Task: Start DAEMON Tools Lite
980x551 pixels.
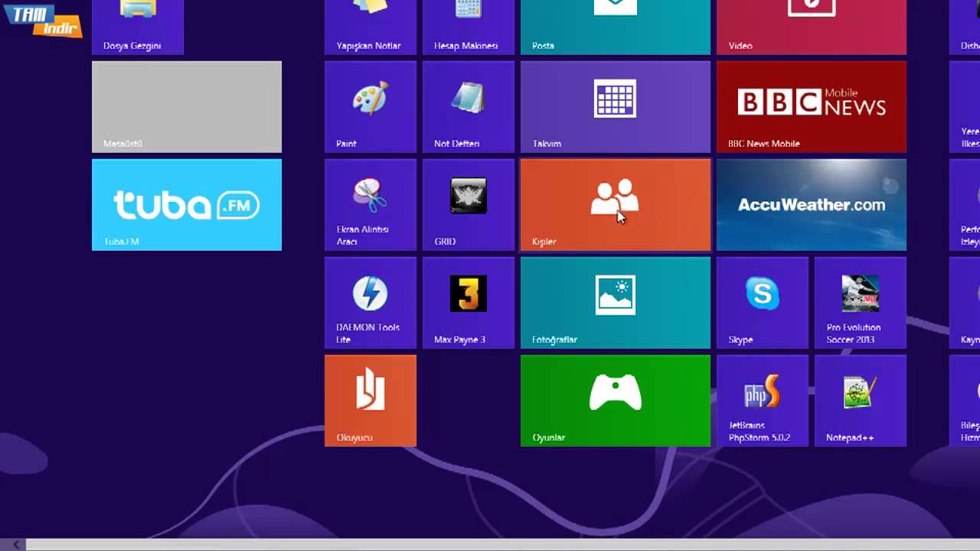Action: pyautogui.click(x=370, y=302)
